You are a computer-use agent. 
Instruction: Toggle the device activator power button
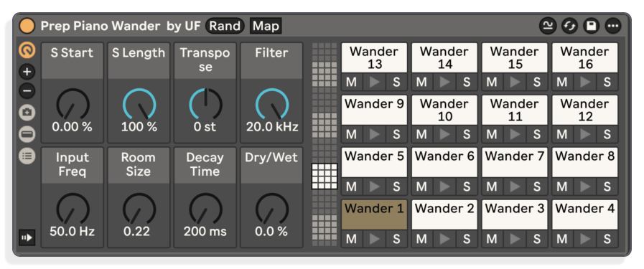(27, 27)
